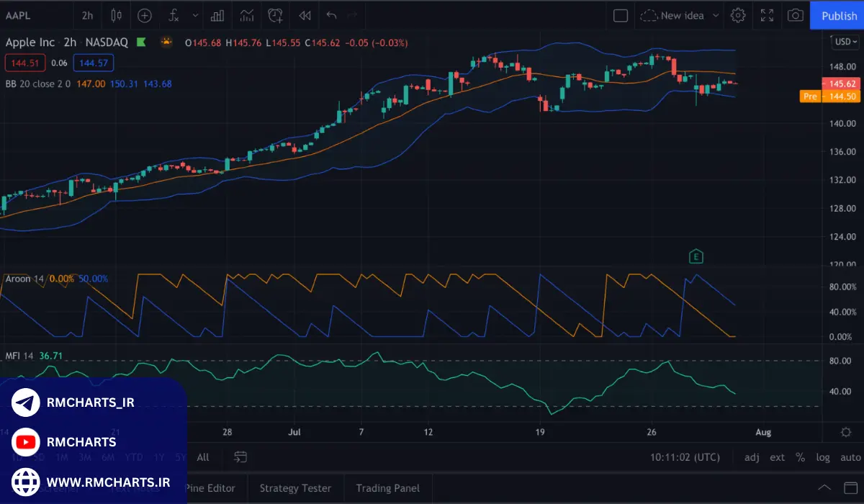This screenshot has height=504, width=864.
Task: Enter fullscreen mode
Action: [767, 15]
